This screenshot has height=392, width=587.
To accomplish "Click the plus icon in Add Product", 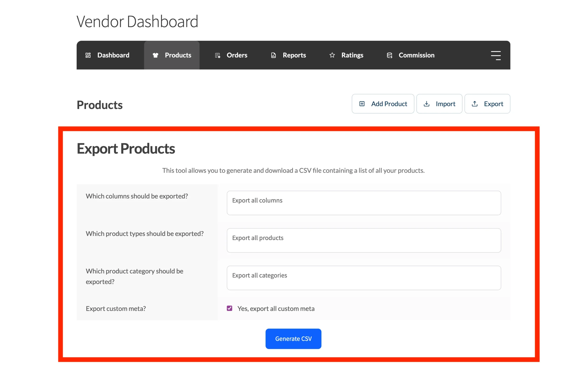I will click(362, 104).
